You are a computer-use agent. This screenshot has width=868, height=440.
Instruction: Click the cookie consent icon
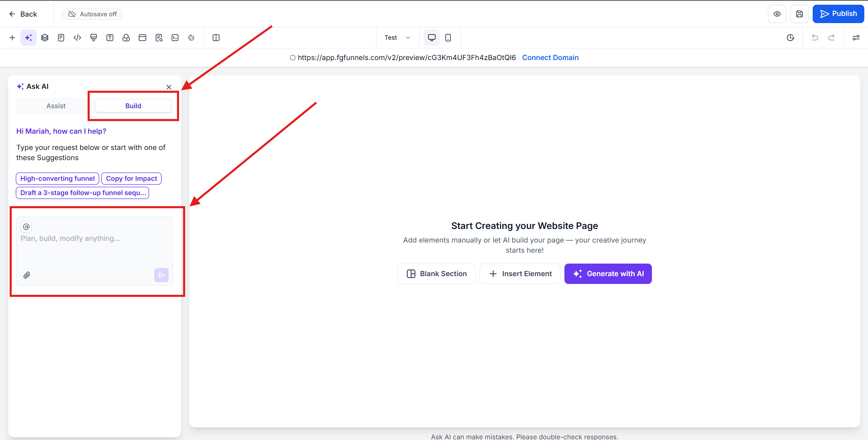click(x=191, y=38)
